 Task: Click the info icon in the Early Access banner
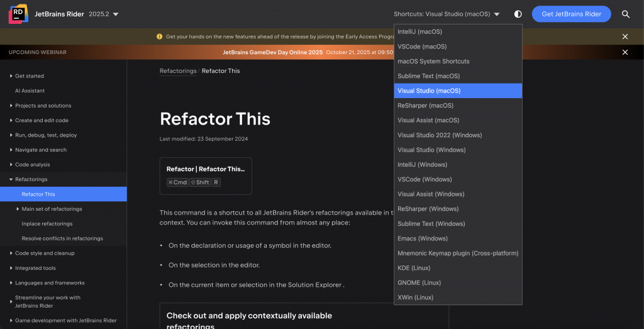pyautogui.click(x=159, y=36)
